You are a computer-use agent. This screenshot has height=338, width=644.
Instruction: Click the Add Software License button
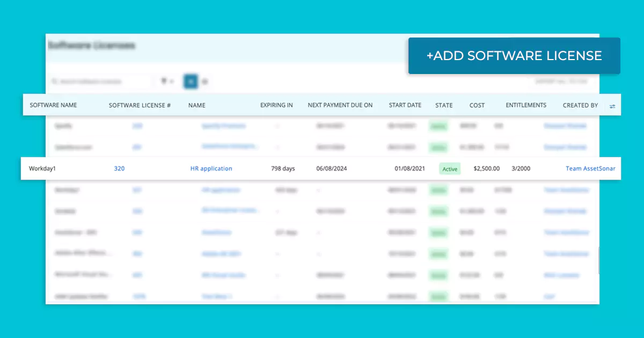coord(514,56)
